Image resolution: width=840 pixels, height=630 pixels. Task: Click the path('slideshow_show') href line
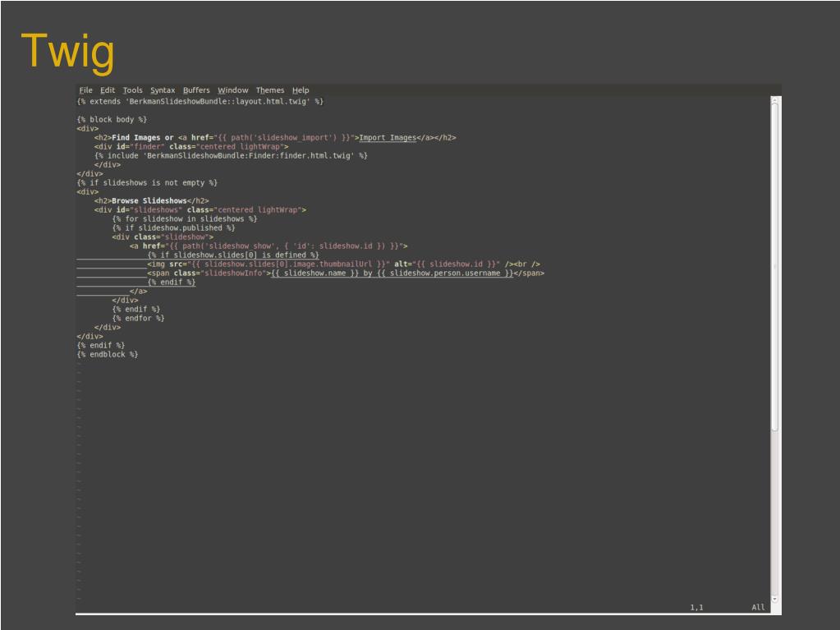[269, 246]
